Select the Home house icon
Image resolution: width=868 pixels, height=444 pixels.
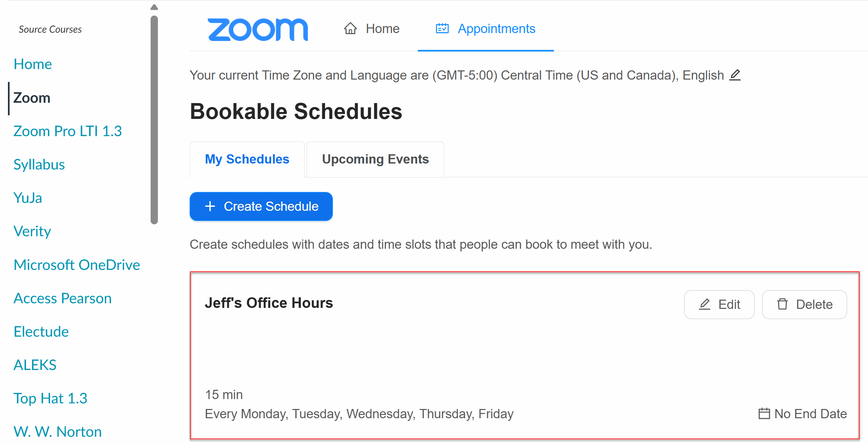(x=350, y=29)
